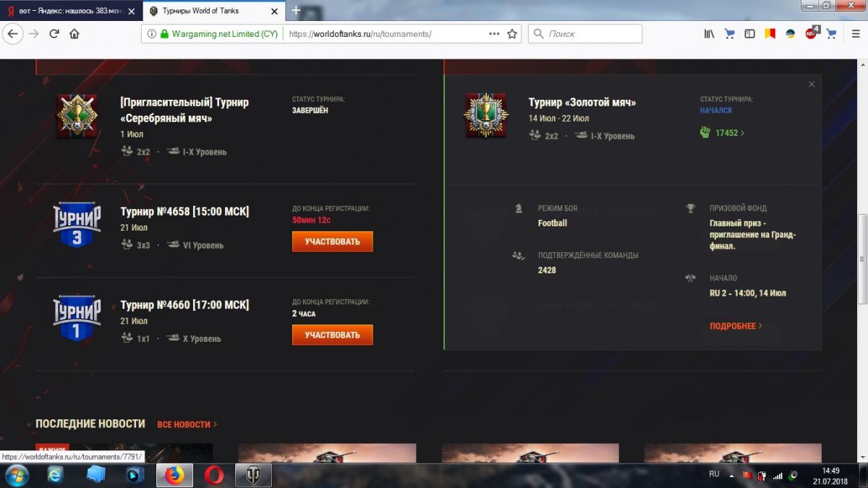Reload the current page
Viewport: 868px width, 488px height.
54,34
